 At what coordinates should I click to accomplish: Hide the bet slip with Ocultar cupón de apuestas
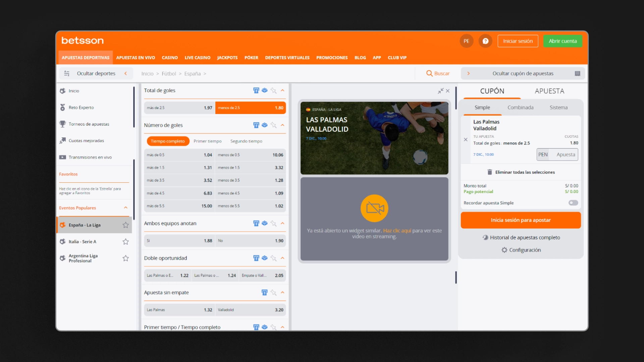tap(523, 73)
